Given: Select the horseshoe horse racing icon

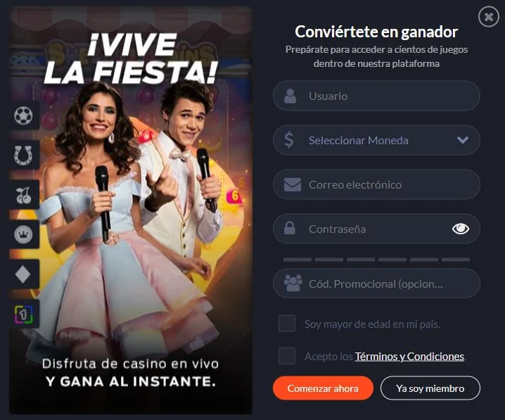Looking at the screenshot, I should point(23,155).
